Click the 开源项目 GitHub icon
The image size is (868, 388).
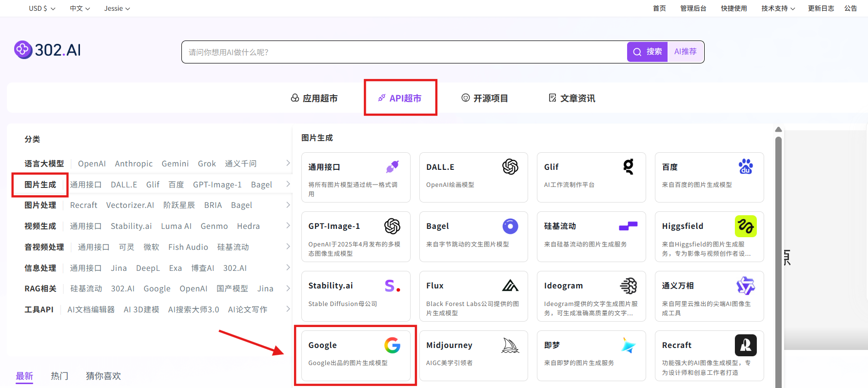466,98
